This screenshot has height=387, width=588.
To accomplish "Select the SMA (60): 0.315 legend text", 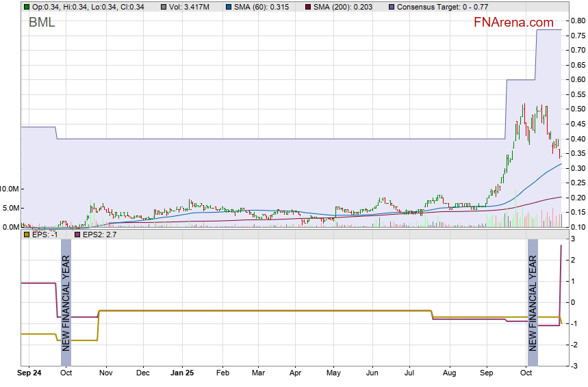I will [261, 7].
